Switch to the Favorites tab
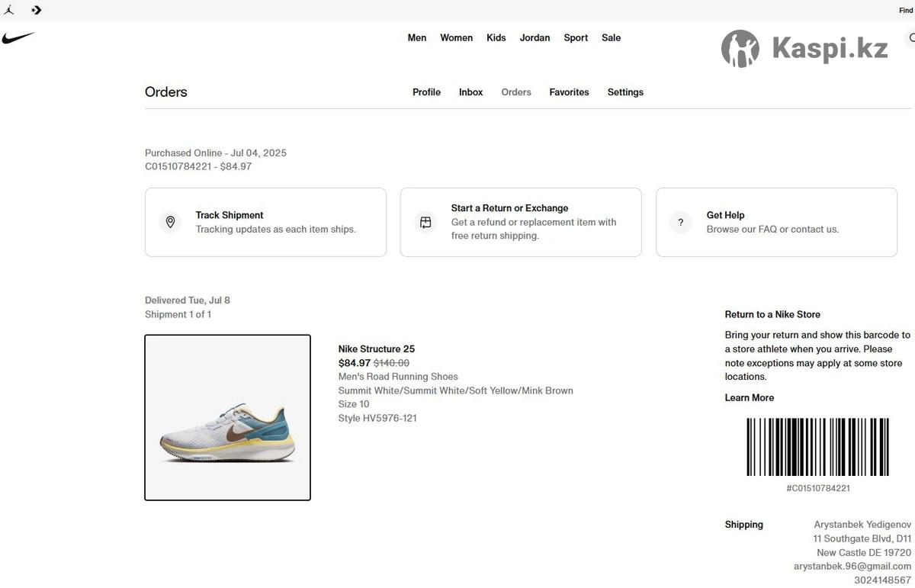Viewport: 915px width, 588px height. click(569, 92)
